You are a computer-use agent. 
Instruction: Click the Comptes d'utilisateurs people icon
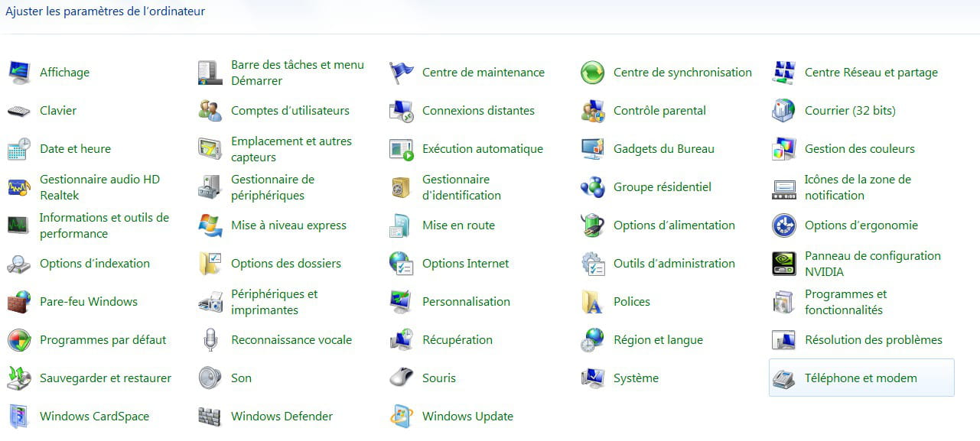click(x=210, y=111)
